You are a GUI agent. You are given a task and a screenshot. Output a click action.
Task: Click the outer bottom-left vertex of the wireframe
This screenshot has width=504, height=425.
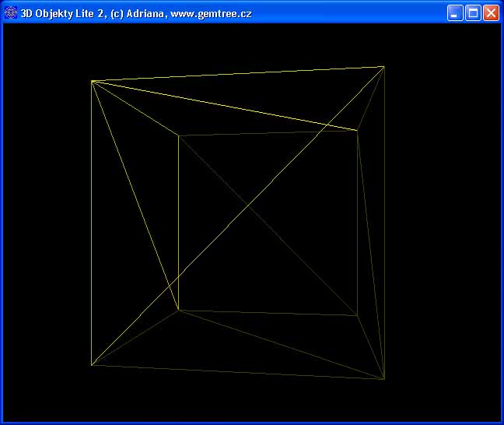(x=92, y=364)
